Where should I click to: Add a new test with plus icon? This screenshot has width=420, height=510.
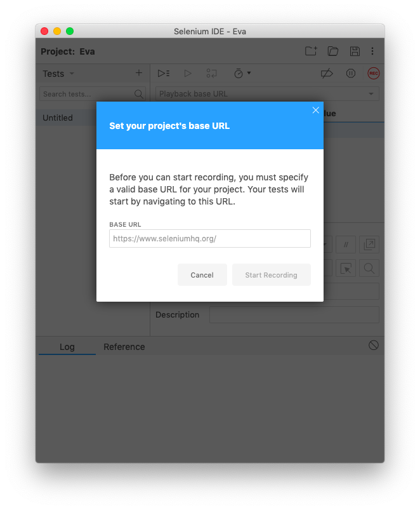pyautogui.click(x=139, y=73)
